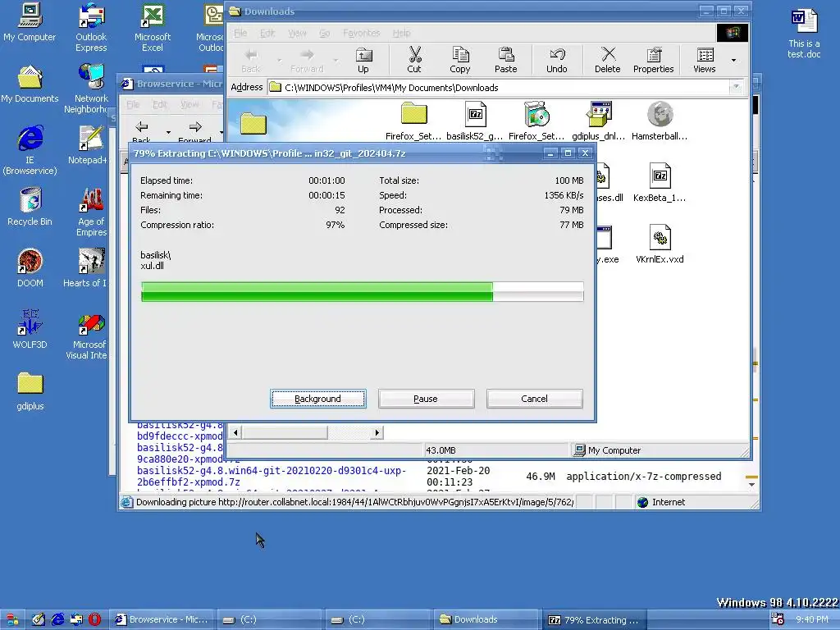This screenshot has width=840, height=630.
Task: Select Firefox_Set... installer file
Action: (536, 121)
